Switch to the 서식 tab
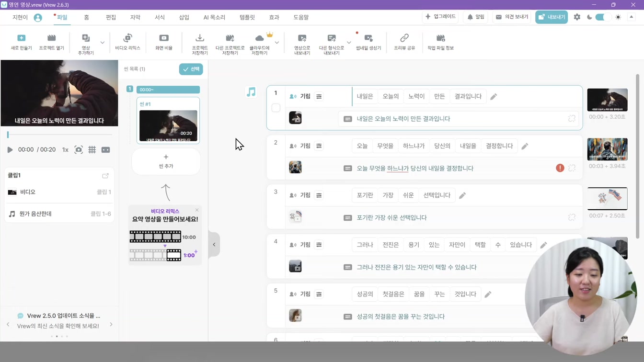644x362 pixels. (x=160, y=17)
